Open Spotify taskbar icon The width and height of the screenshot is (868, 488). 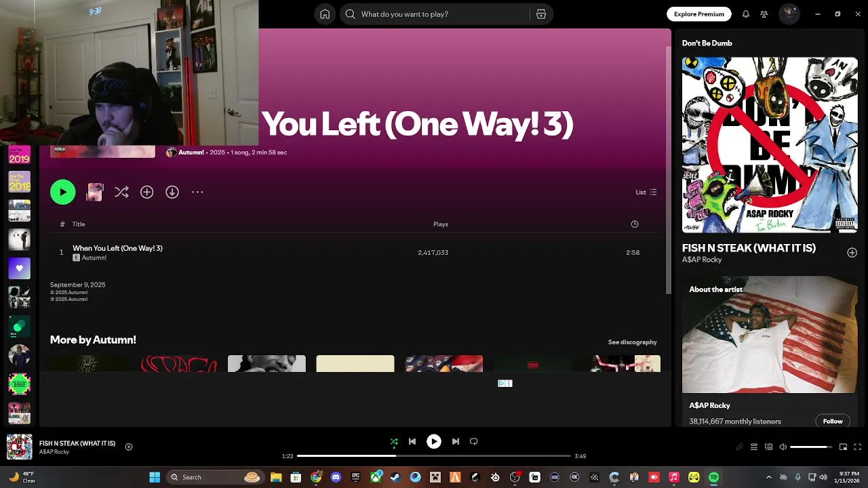pyautogui.click(x=713, y=477)
